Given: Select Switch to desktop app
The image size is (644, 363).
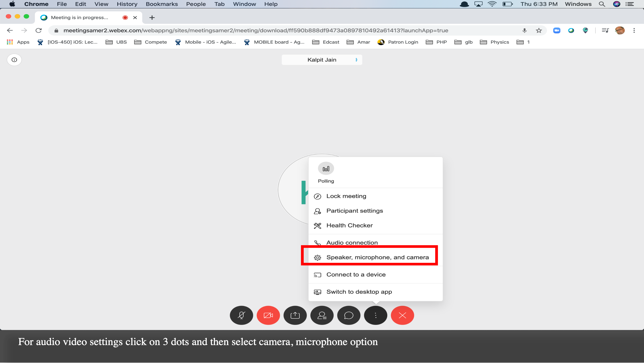Looking at the screenshot, I should [x=359, y=292].
